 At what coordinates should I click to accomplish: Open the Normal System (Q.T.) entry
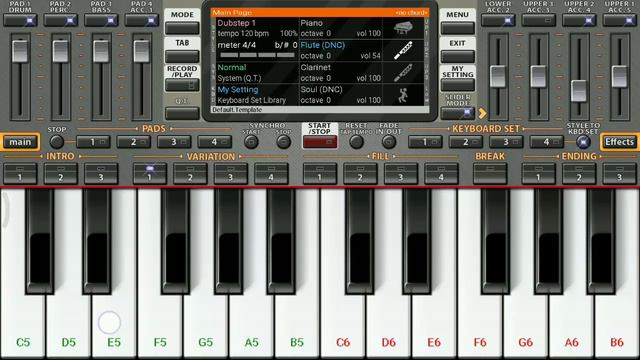(x=257, y=73)
